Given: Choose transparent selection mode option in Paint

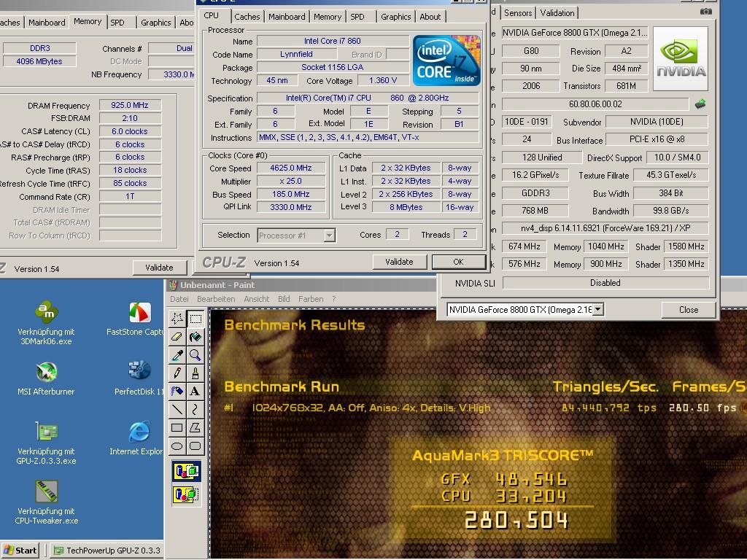Looking at the screenshot, I should [186, 494].
